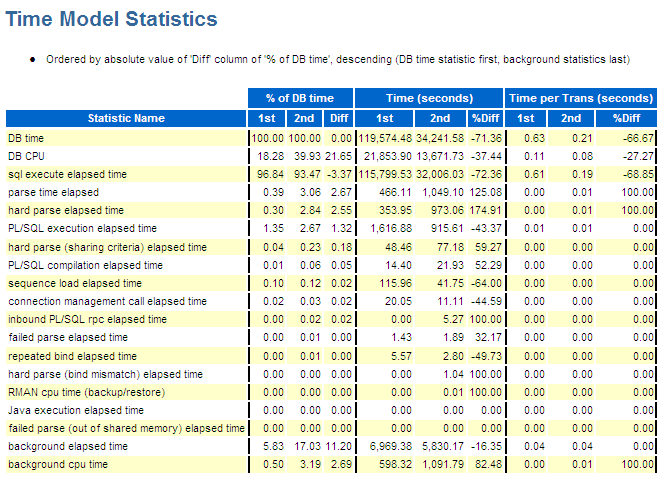This screenshot has height=489, width=667.
Task: Click 'PL/SQL execution elapsed time' label
Action: point(83,228)
